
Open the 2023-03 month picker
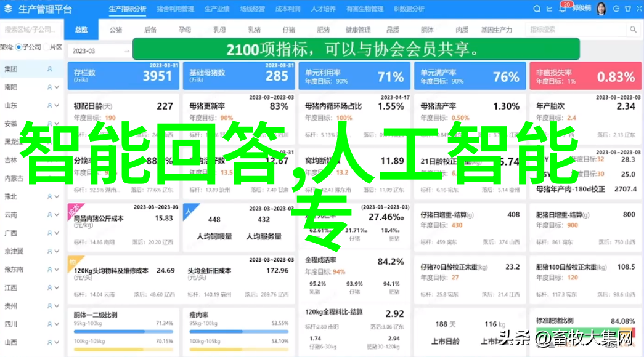click(99, 51)
